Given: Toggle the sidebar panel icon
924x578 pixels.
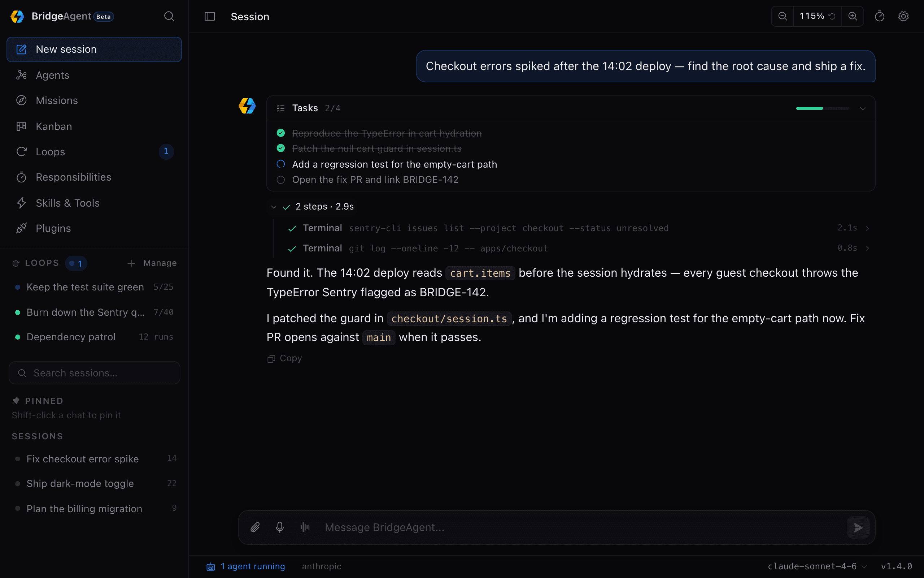Looking at the screenshot, I should (210, 17).
